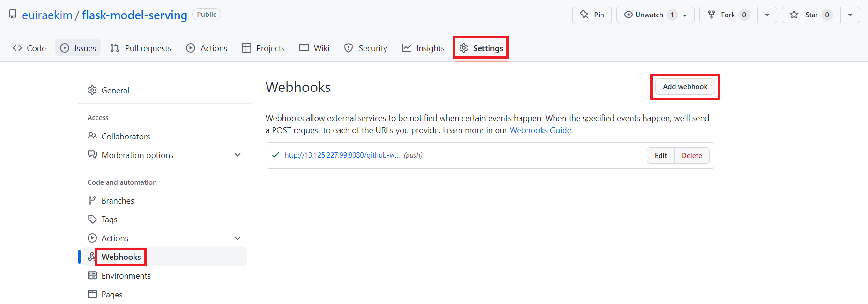The height and width of the screenshot is (304, 868).
Task: Click the eye icon on Unwatch button
Action: pos(629,15)
